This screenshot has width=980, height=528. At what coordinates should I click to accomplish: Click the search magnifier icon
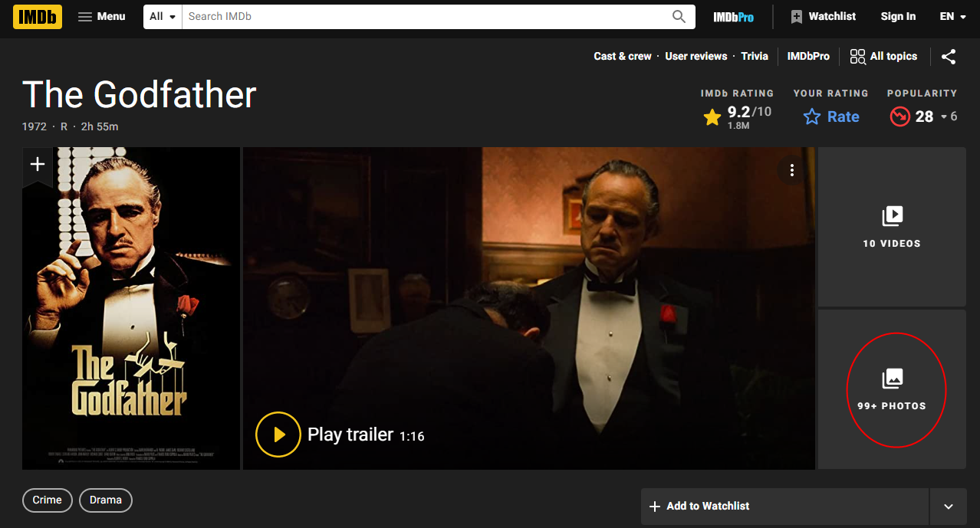point(679,16)
